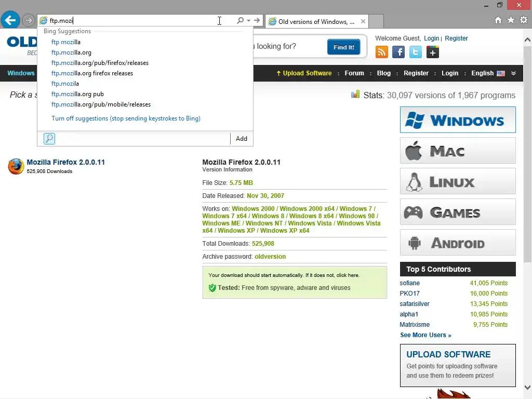Click the Find It! button
The image size is (532, 399).
(343, 47)
